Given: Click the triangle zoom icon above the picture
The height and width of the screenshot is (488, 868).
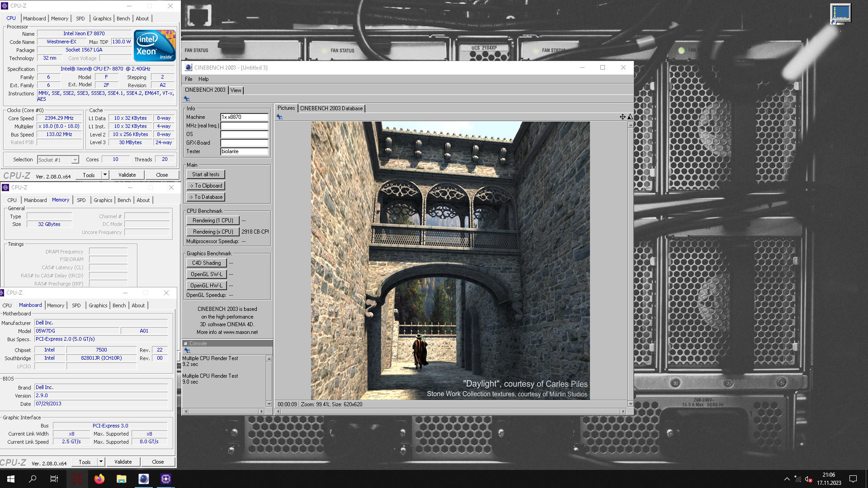Looking at the screenshot, I should [630, 117].
